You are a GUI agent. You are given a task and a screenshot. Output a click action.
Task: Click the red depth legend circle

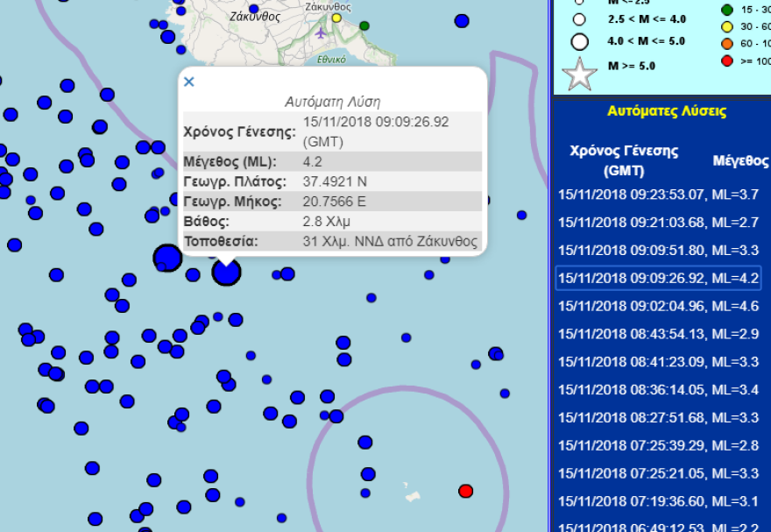tap(726, 60)
